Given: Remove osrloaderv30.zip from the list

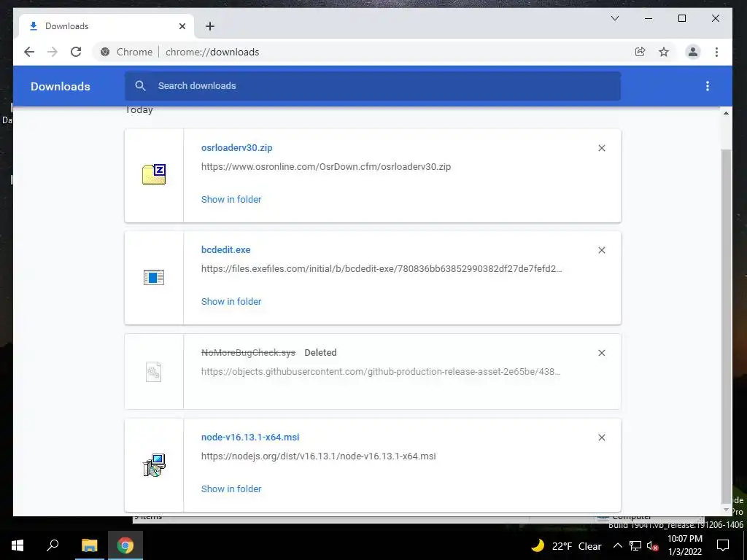Looking at the screenshot, I should point(602,148).
